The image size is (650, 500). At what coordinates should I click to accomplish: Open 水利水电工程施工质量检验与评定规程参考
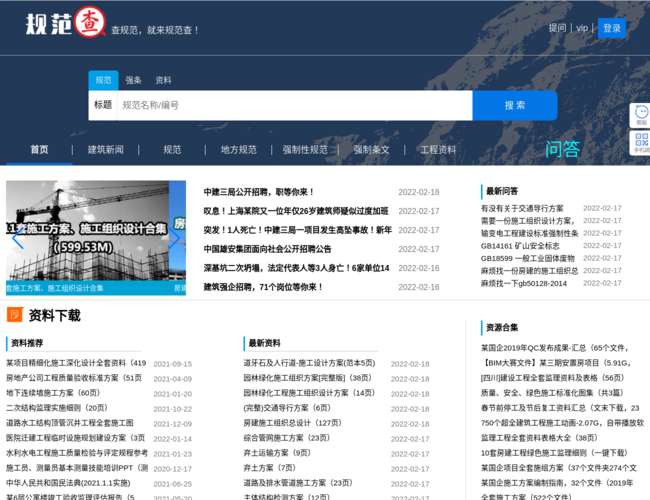[x=77, y=453]
